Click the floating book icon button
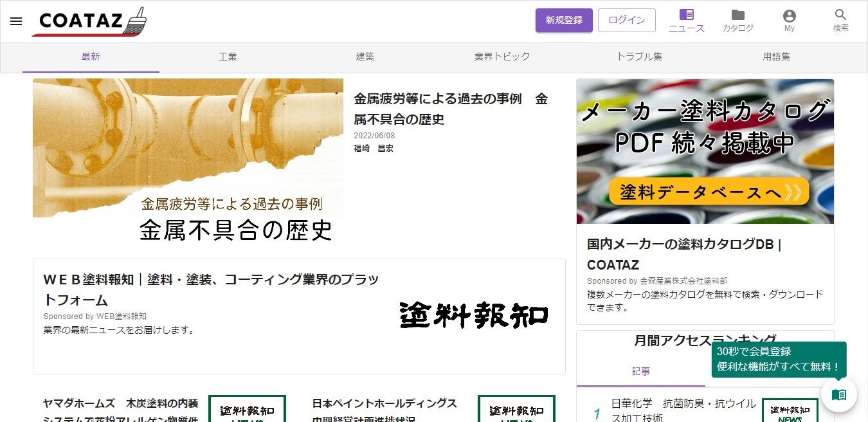Image resolution: width=868 pixels, height=422 pixels. (839, 394)
